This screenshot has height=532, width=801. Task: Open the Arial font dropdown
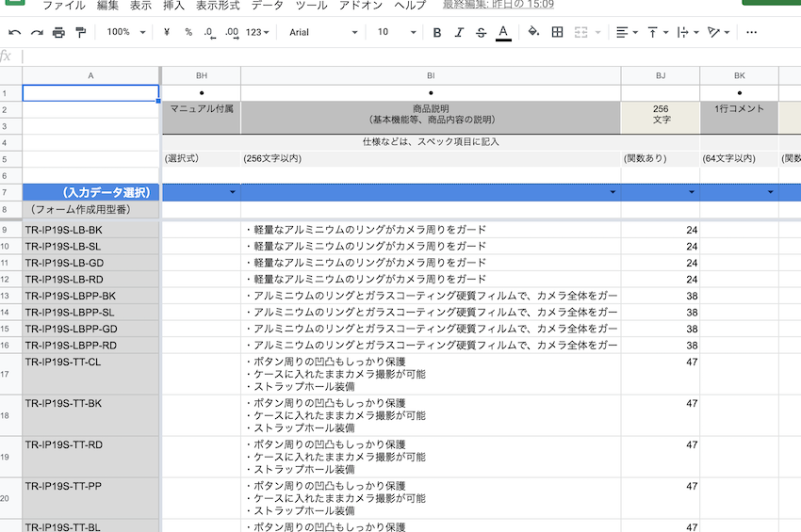coord(323,33)
